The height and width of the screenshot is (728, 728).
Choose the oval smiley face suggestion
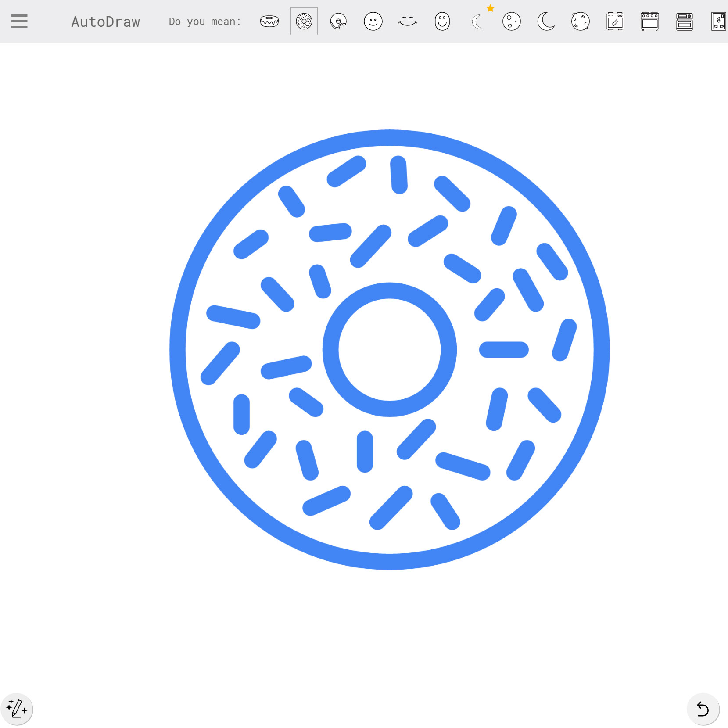tap(442, 21)
